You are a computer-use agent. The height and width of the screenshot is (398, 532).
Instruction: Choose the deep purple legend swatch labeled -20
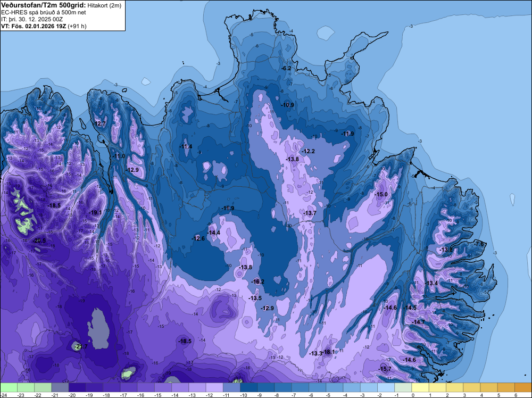(x=77, y=387)
